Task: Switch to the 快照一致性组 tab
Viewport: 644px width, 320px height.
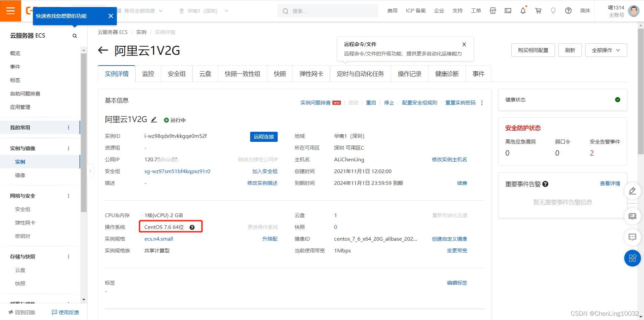Action: [x=242, y=74]
